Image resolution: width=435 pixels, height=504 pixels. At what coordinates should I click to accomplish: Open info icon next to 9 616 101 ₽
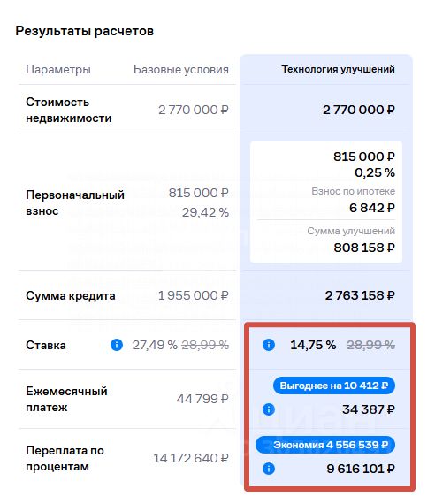[x=269, y=469]
